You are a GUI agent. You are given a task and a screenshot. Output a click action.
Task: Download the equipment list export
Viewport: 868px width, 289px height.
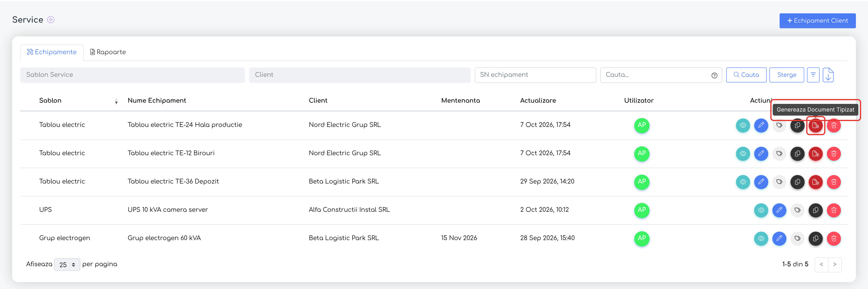pos(828,75)
